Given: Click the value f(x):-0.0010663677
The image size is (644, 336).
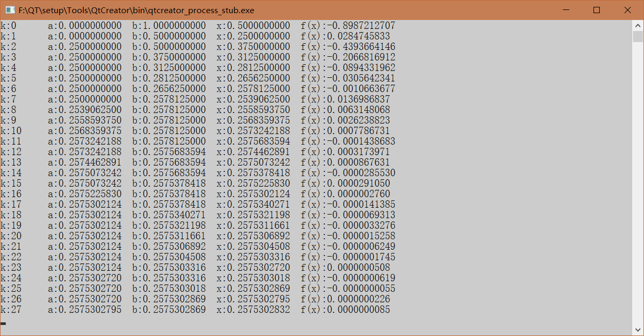Looking at the screenshot, I should pyautogui.click(x=348, y=89).
